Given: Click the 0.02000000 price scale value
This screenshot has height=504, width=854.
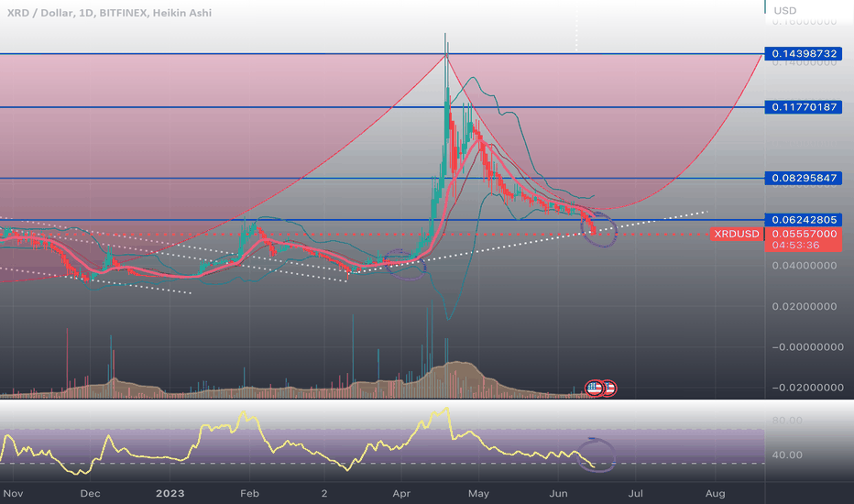Looking at the screenshot, I should pos(804,307).
